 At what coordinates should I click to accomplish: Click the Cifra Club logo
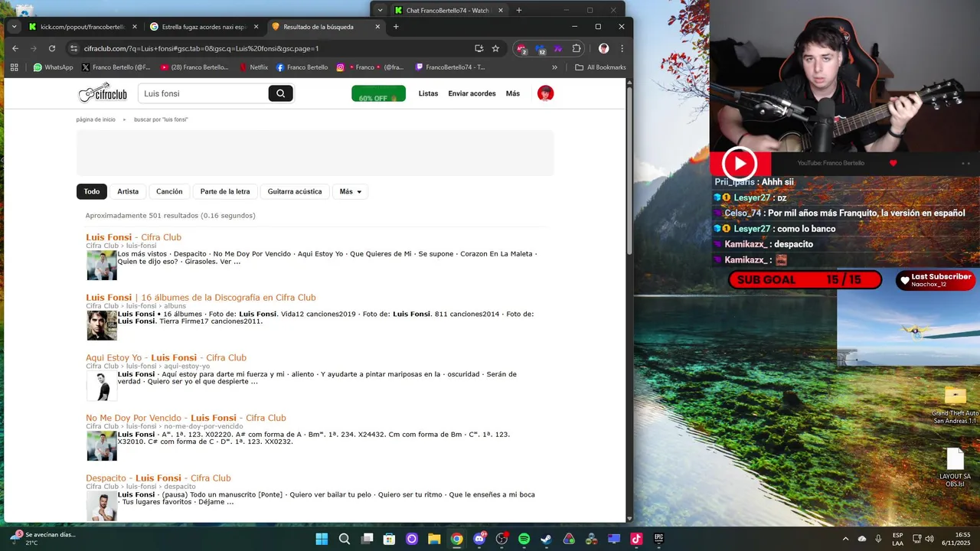click(103, 93)
